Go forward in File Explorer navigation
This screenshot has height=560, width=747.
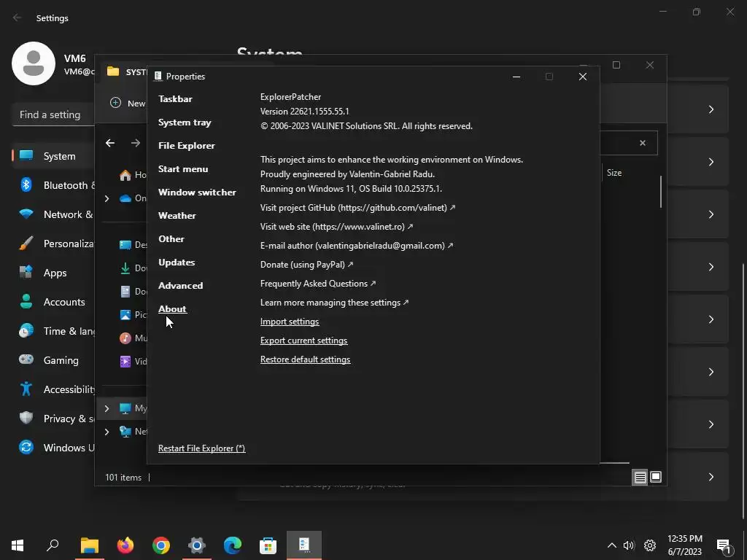pos(135,143)
